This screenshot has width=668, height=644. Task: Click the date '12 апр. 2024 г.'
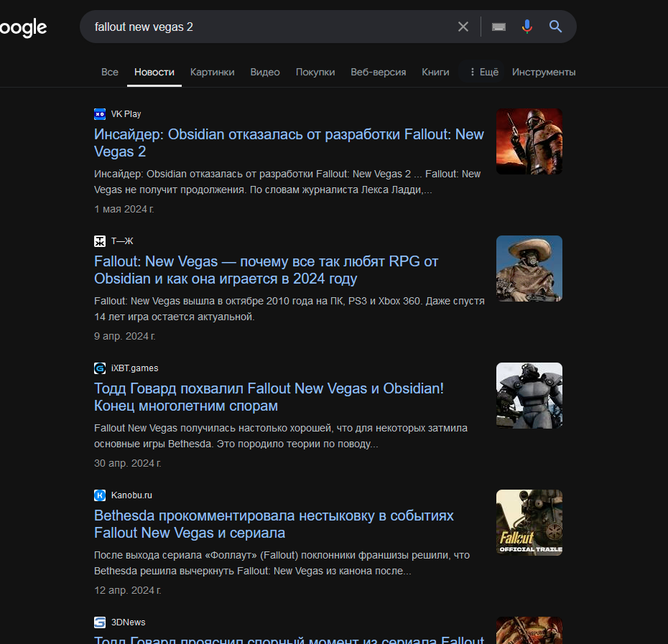tap(127, 590)
